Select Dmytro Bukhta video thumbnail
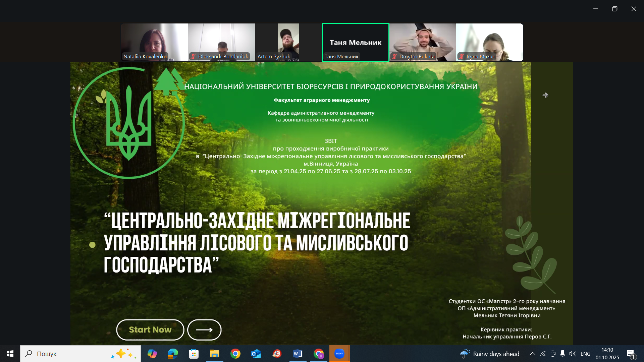Image resolution: width=644 pixels, height=362 pixels. coord(423,42)
